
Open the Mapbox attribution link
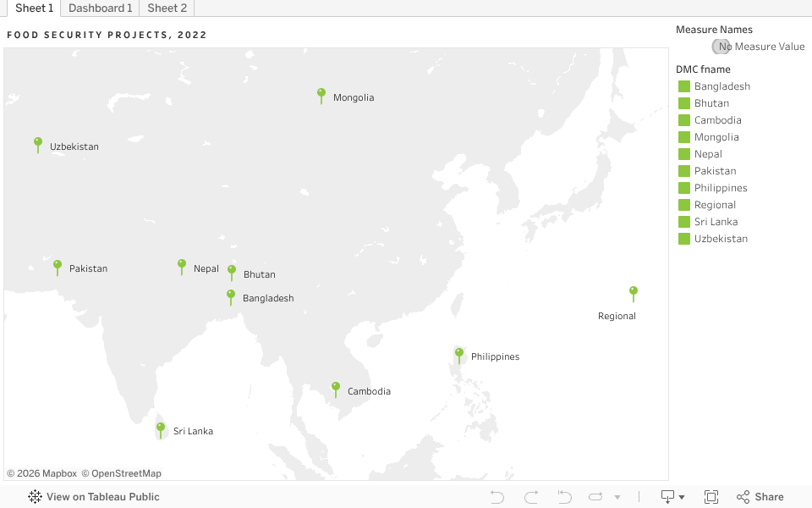click(x=42, y=473)
